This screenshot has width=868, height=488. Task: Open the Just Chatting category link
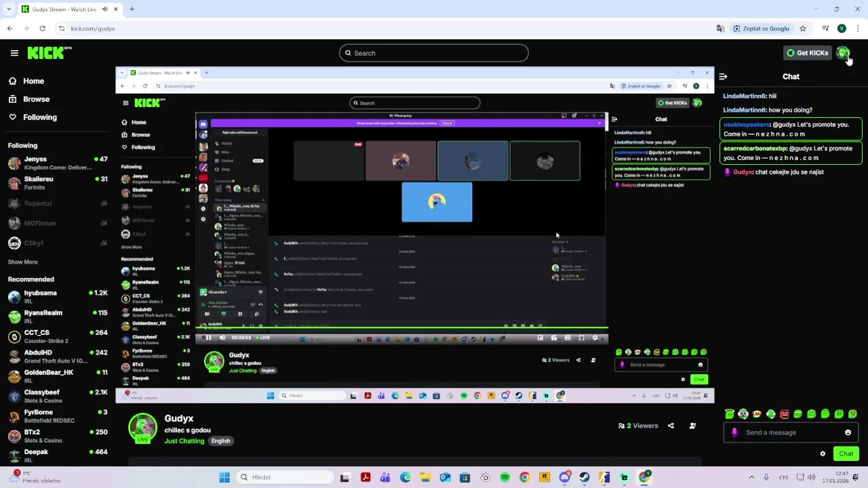point(184,441)
